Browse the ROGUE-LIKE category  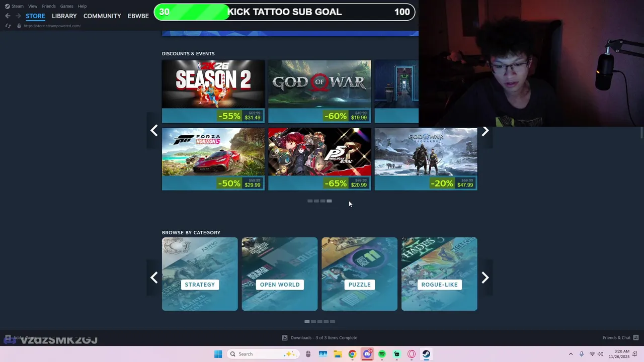point(439,274)
